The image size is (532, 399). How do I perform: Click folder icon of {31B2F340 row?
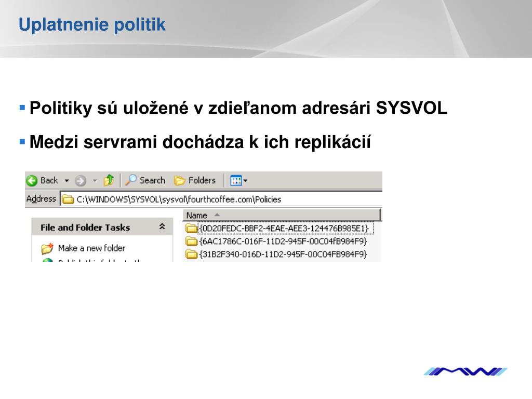pos(192,254)
